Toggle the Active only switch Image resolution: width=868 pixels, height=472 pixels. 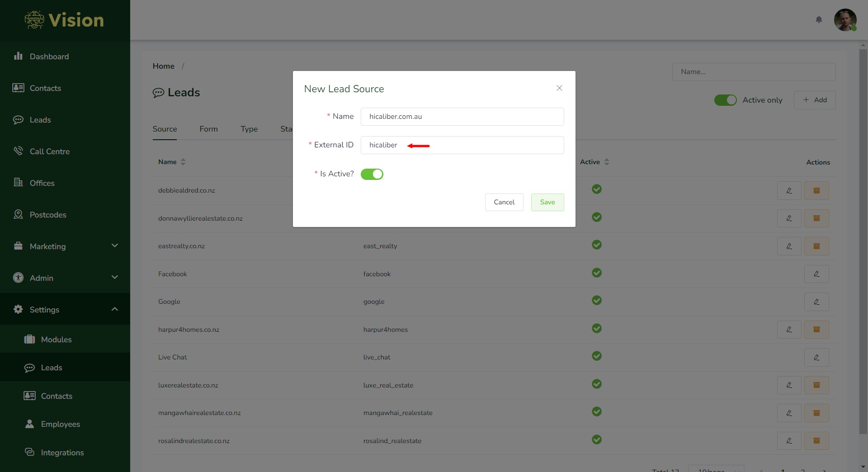click(725, 100)
